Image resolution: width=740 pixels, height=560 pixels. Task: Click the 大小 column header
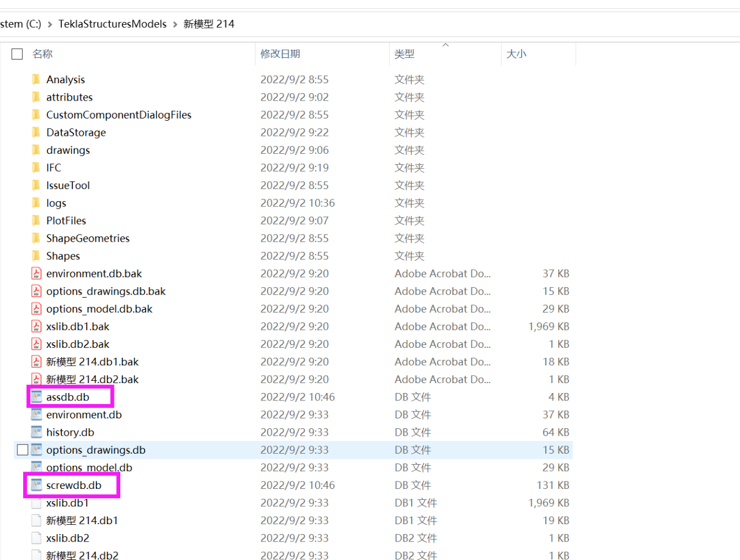coord(516,54)
